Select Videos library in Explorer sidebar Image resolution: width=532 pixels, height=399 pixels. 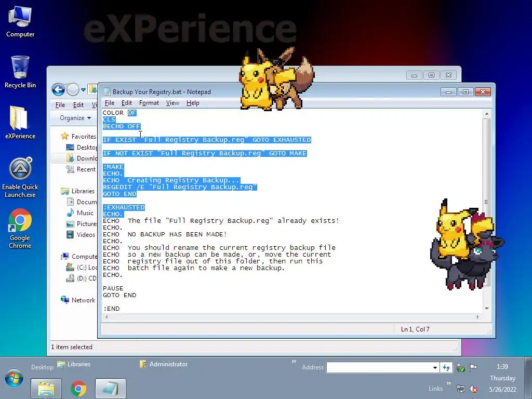(81, 234)
